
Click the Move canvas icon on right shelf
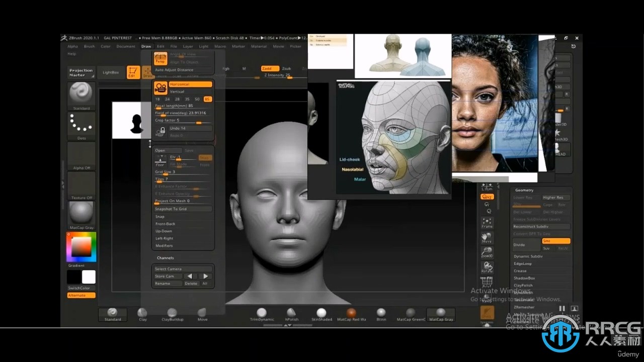(487, 237)
